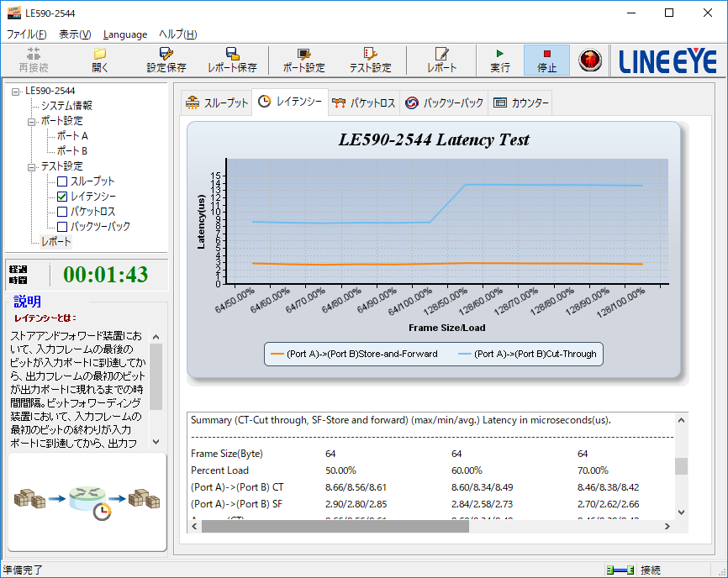The height and width of the screenshot is (578, 728).
Task: Open a file with the 開く folder icon
Action: [100, 60]
